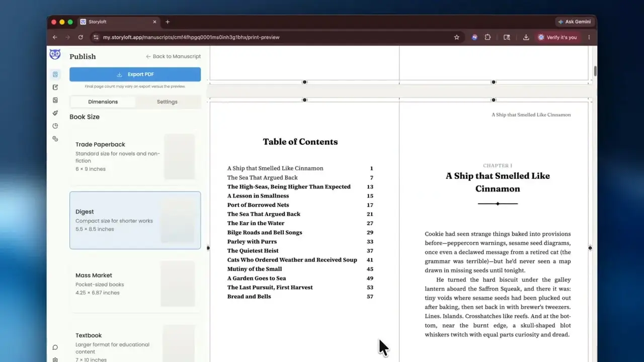The width and height of the screenshot is (644, 362).
Task: Select the Mass Market book size
Action: 135,284
